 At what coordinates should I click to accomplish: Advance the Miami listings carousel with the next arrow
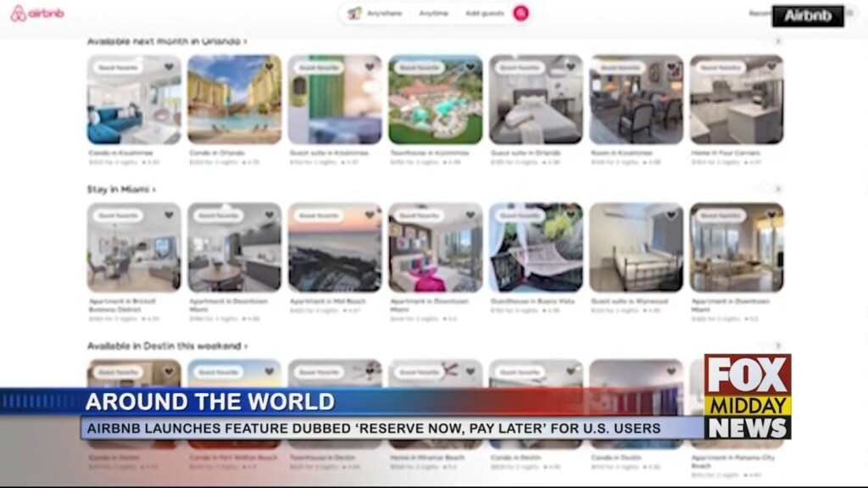pyautogui.click(x=778, y=189)
